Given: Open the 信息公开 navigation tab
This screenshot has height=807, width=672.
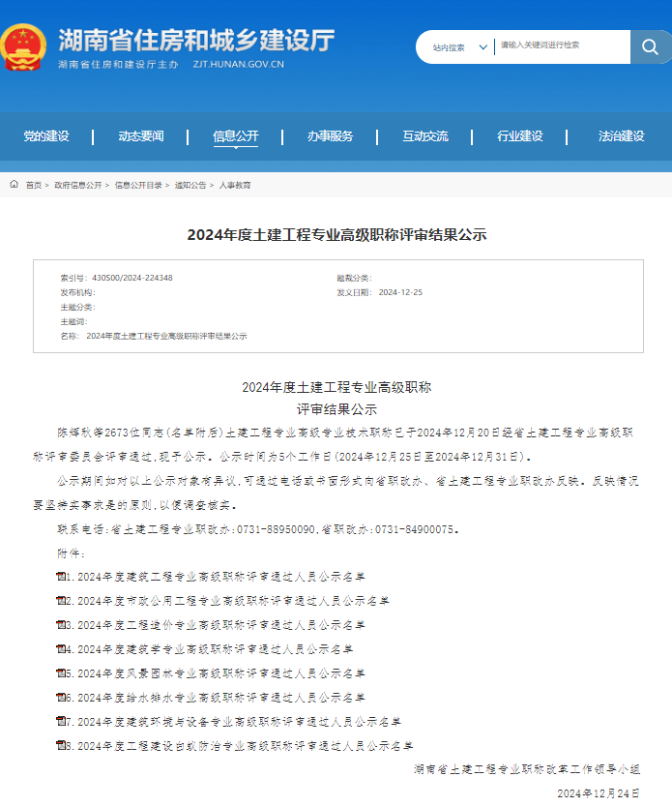Looking at the screenshot, I should pos(236,136).
